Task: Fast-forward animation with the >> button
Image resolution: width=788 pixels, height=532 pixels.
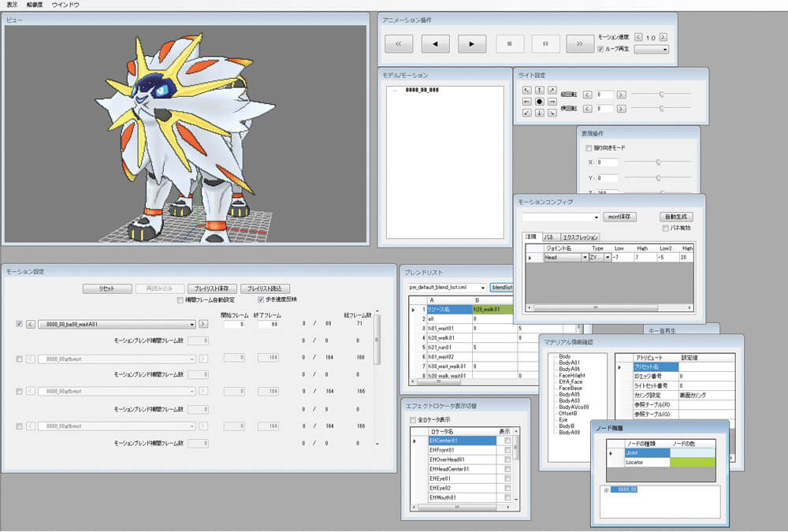Action: (579, 44)
